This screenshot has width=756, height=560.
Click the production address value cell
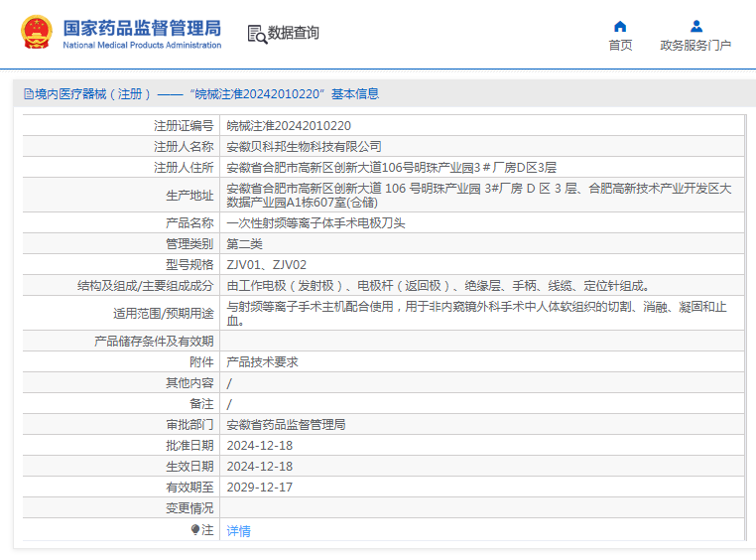coord(481,195)
